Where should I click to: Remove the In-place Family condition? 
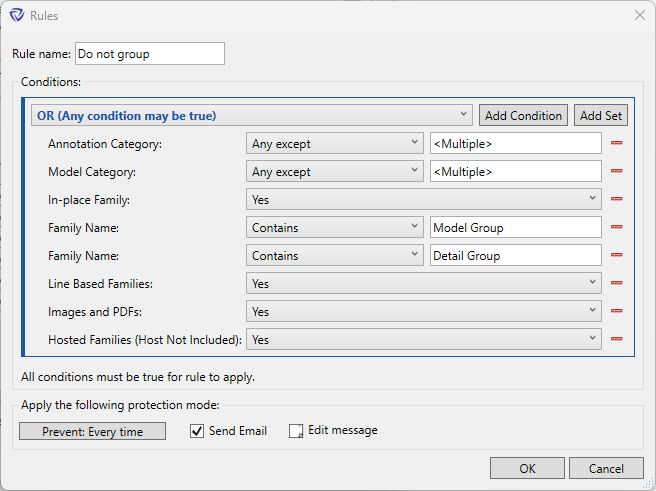[x=616, y=199]
